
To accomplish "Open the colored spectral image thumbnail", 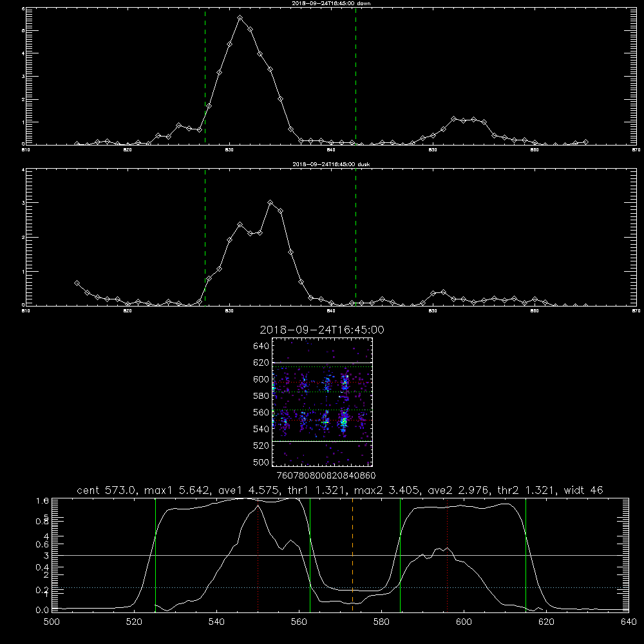I will pos(322,402).
